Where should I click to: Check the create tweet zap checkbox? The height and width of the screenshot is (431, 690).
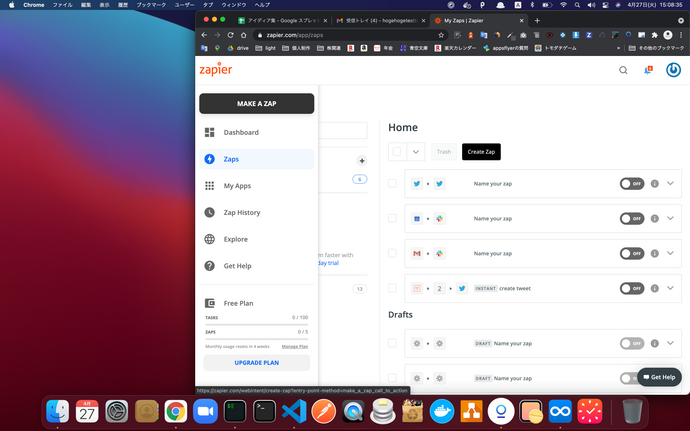(392, 288)
